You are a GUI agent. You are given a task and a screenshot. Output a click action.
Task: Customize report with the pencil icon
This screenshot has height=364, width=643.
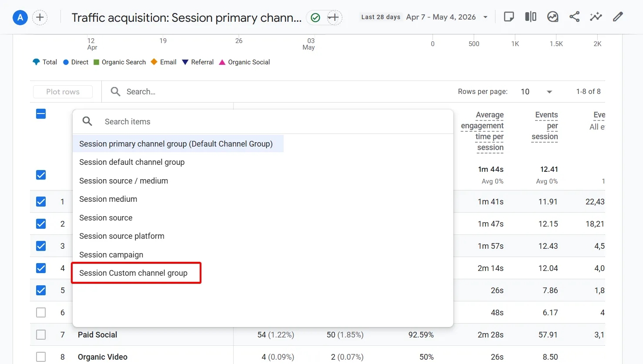pos(618,17)
